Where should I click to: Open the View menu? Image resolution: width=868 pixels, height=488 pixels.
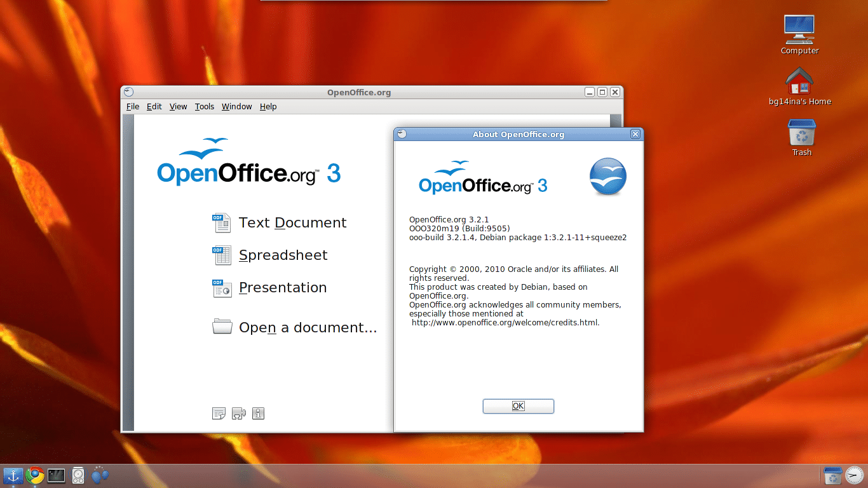(178, 107)
